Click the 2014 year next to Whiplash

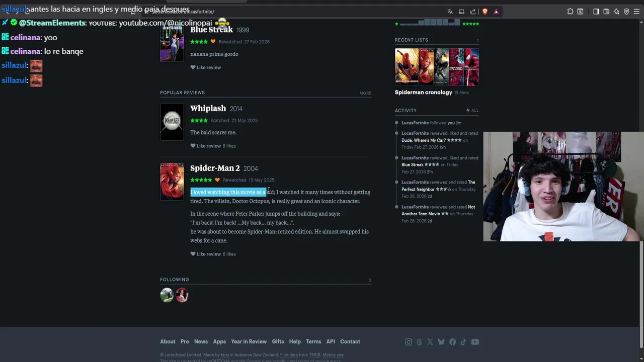point(236,109)
